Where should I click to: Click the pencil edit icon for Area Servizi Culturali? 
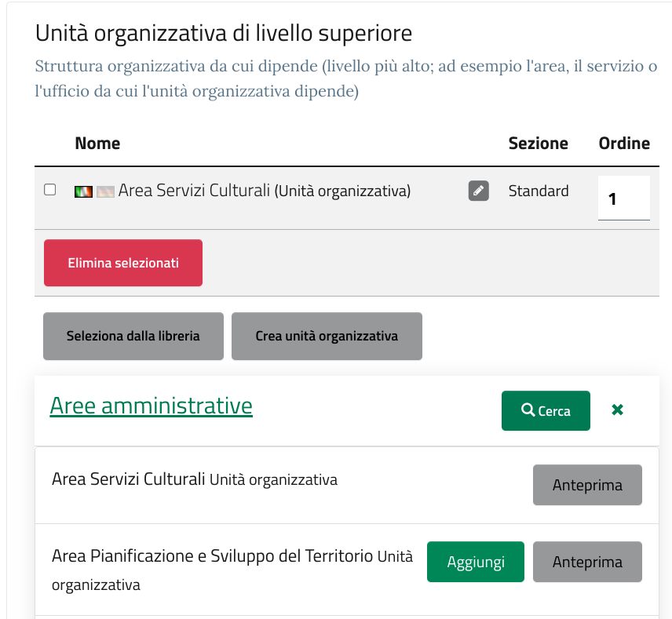[x=478, y=191]
